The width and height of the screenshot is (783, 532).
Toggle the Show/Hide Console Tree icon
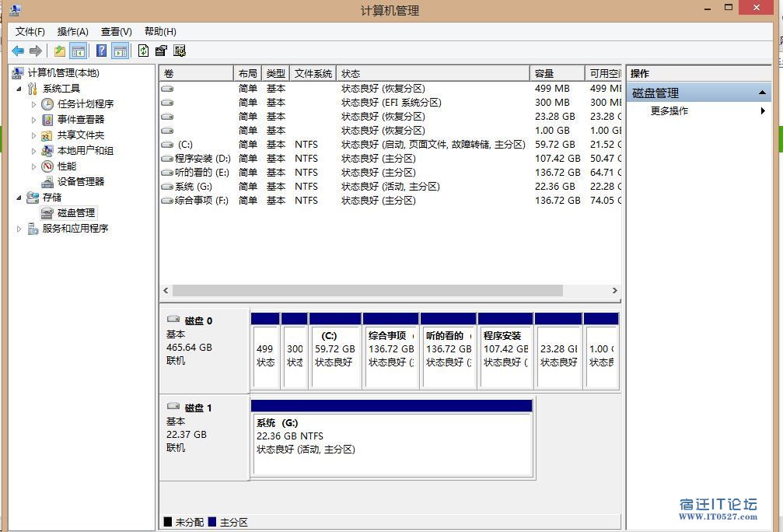[79, 51]
